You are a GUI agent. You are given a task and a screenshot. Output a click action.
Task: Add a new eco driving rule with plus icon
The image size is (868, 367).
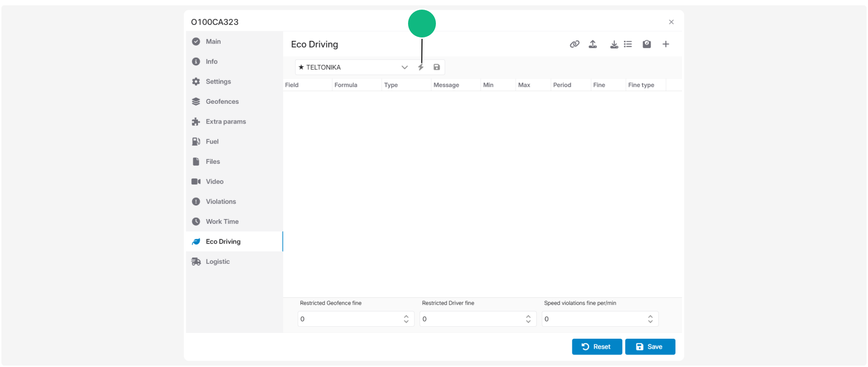[x=666, y=44]
